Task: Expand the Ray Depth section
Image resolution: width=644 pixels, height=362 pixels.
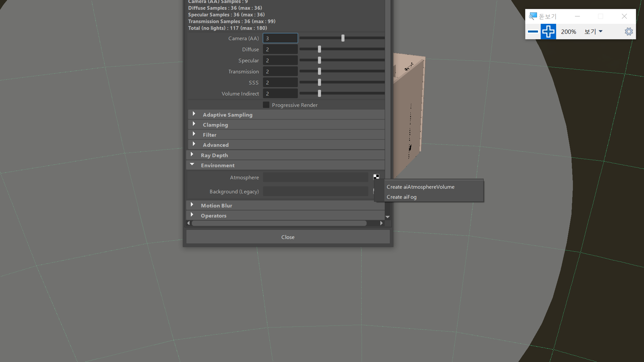Action: point(192,154)
